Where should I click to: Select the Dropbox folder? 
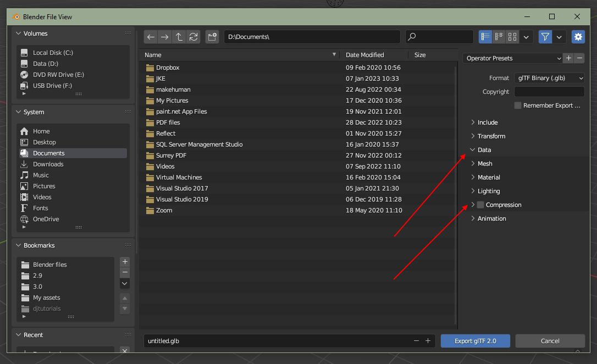[297, 68]
